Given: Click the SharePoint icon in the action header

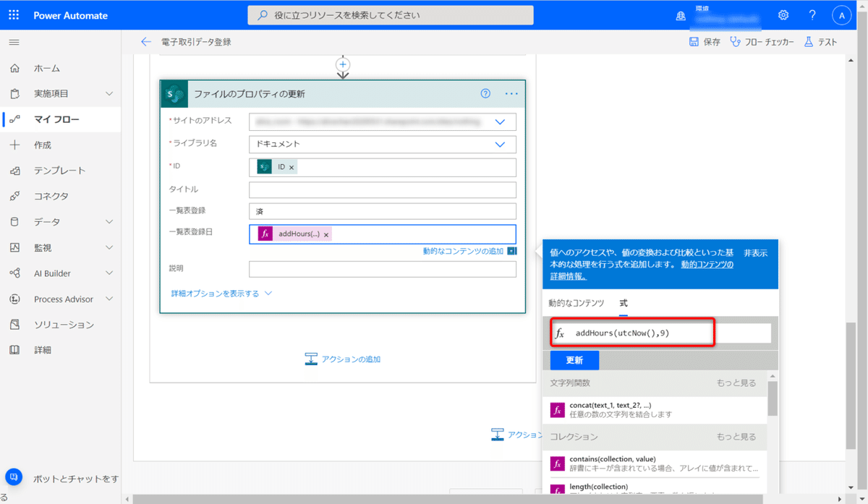Looking at the screenshot, I should 174,94.
